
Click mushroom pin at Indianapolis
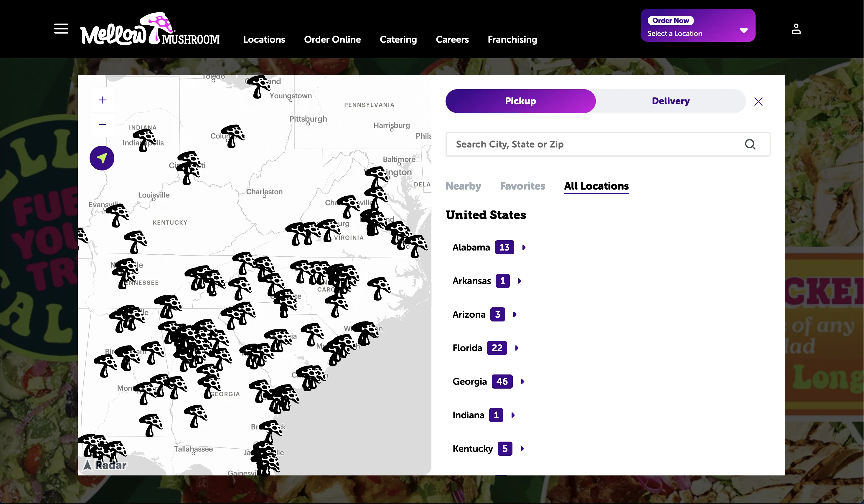coord(144,140)
